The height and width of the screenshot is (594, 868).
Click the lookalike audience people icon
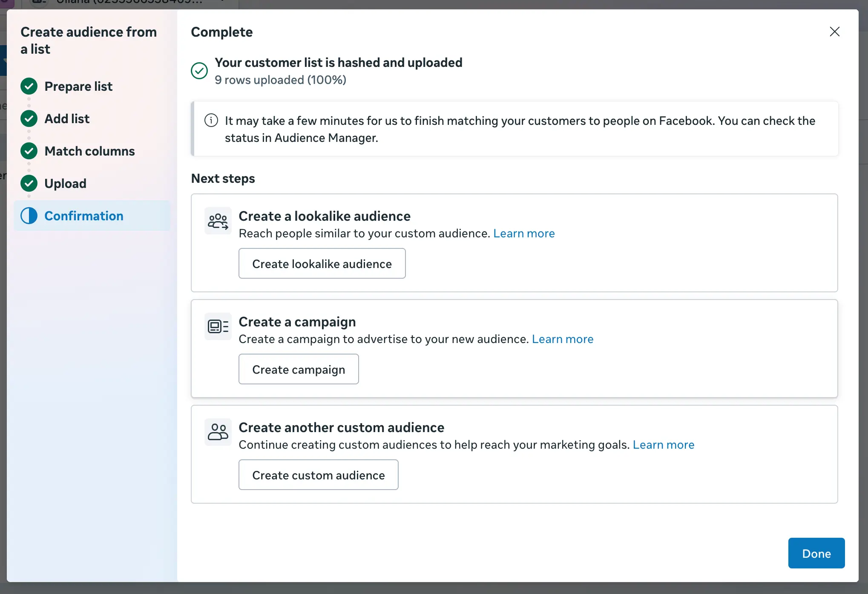tap(218, 221)
